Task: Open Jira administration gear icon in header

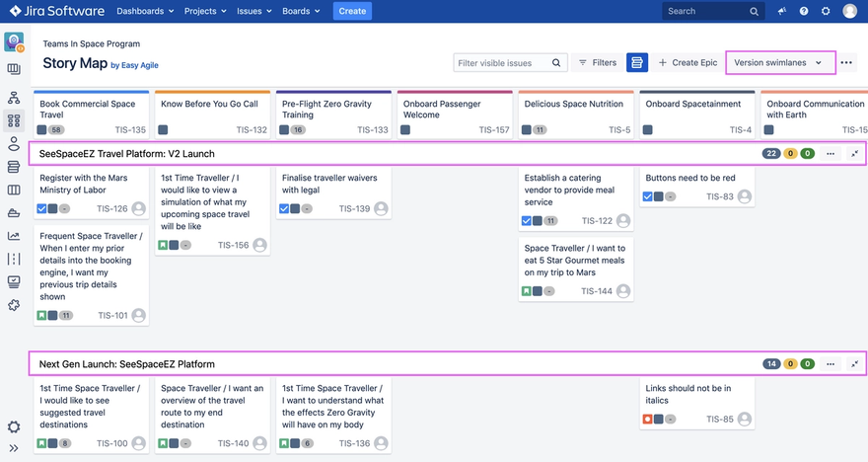Action: [x=826, y=11]
